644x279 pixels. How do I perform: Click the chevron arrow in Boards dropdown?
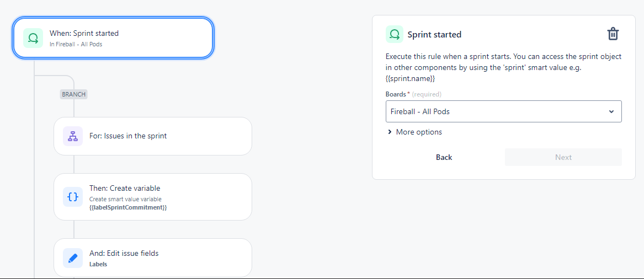point(611,111)
